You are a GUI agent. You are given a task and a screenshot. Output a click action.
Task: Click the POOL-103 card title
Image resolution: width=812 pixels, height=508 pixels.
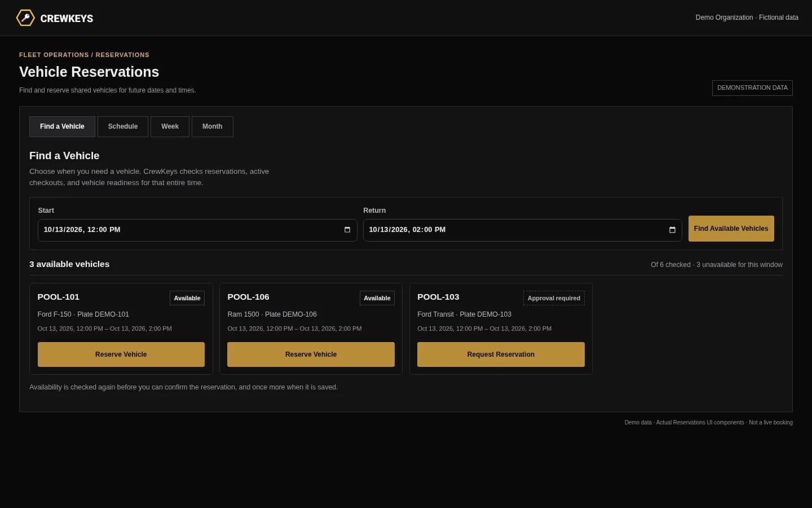pos(438,297)
